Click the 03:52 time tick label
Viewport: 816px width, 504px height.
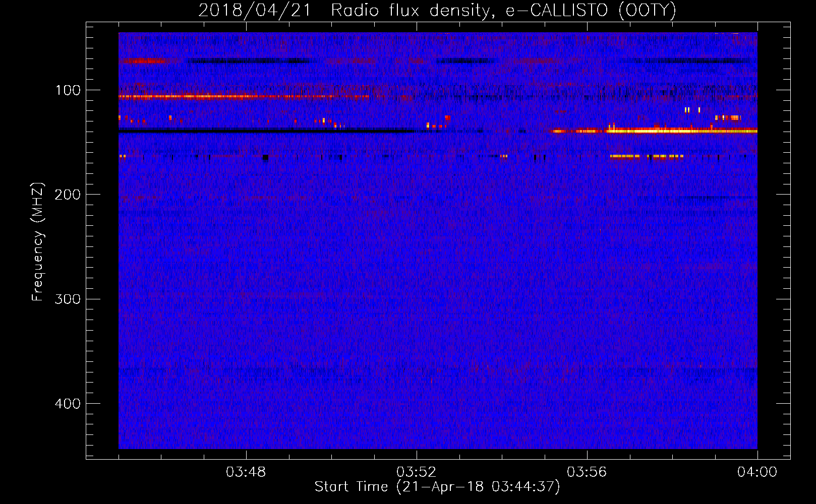pos(416,472)
